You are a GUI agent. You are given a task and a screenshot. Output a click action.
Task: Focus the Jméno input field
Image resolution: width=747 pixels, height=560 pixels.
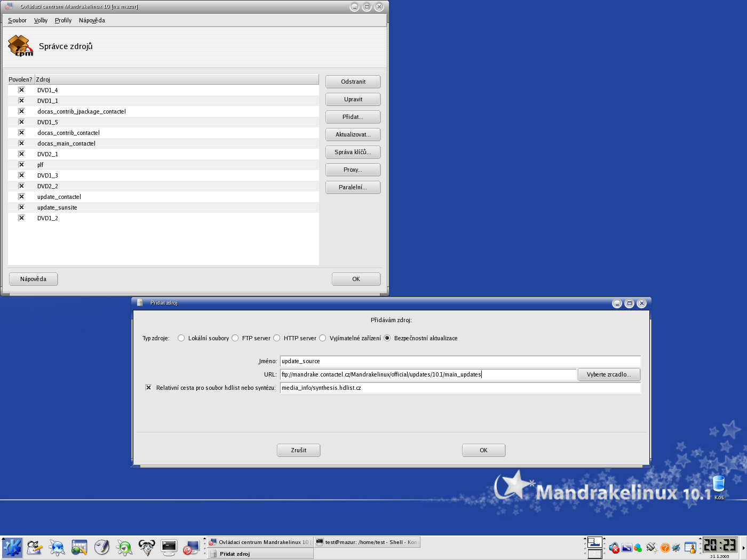click(460, 361)
